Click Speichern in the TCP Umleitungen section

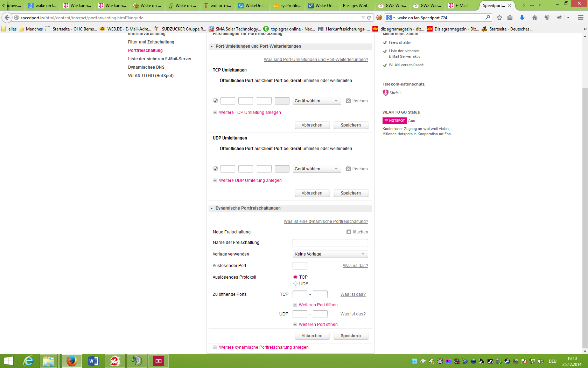351,125
